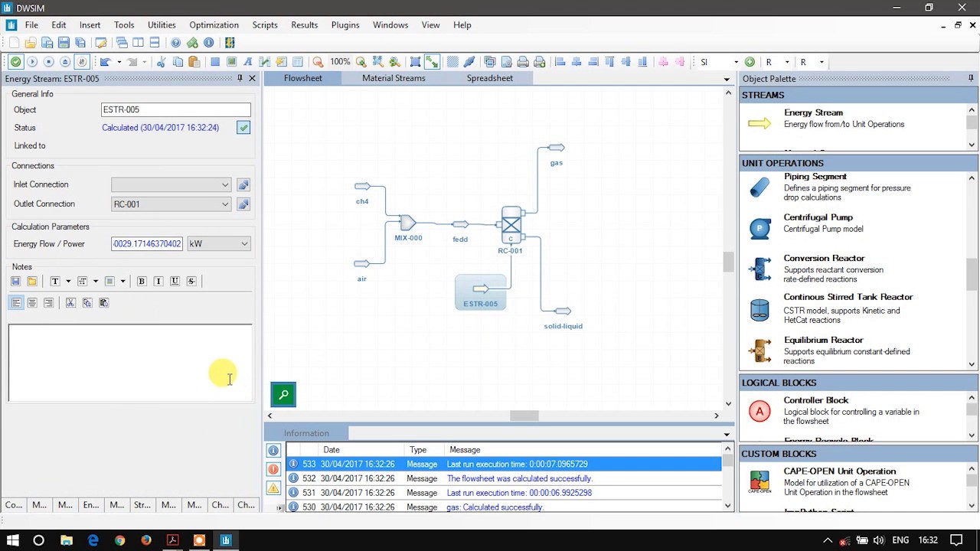
Task: Toggle left text alignment in Notes
Action: tap(15, 303)
